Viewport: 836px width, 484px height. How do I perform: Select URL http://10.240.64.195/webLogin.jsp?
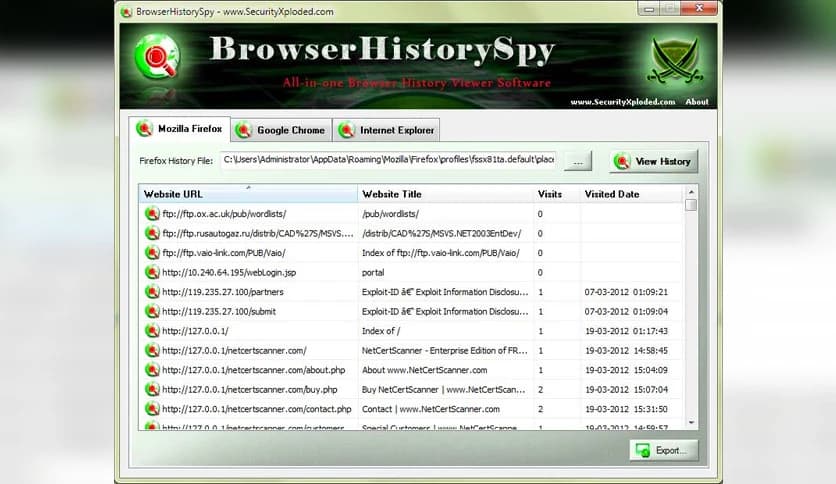pos(229,273)
